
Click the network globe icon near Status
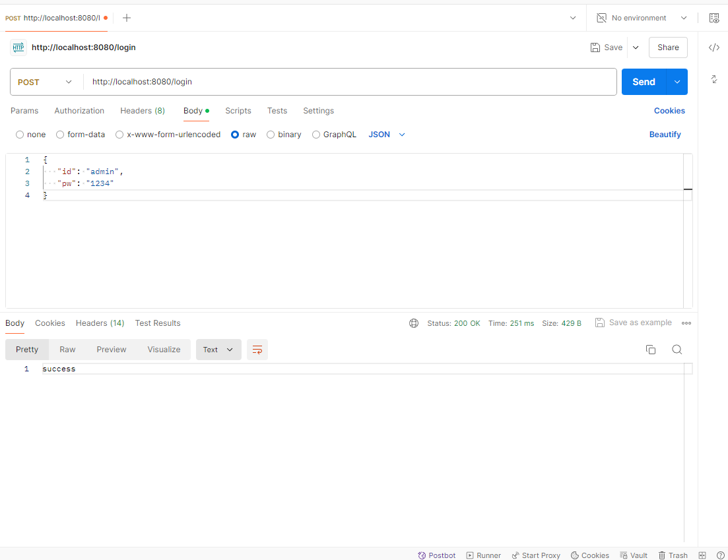point(414,323)
